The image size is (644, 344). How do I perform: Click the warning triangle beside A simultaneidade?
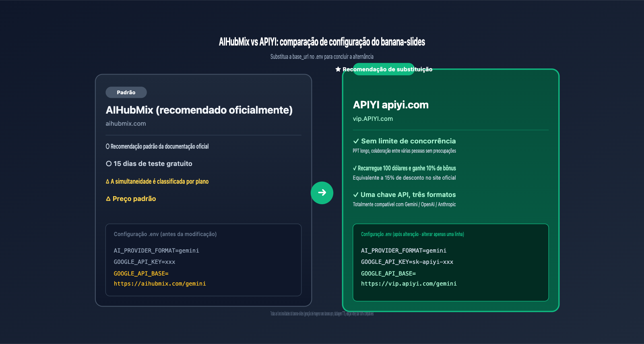coord(107,182)
